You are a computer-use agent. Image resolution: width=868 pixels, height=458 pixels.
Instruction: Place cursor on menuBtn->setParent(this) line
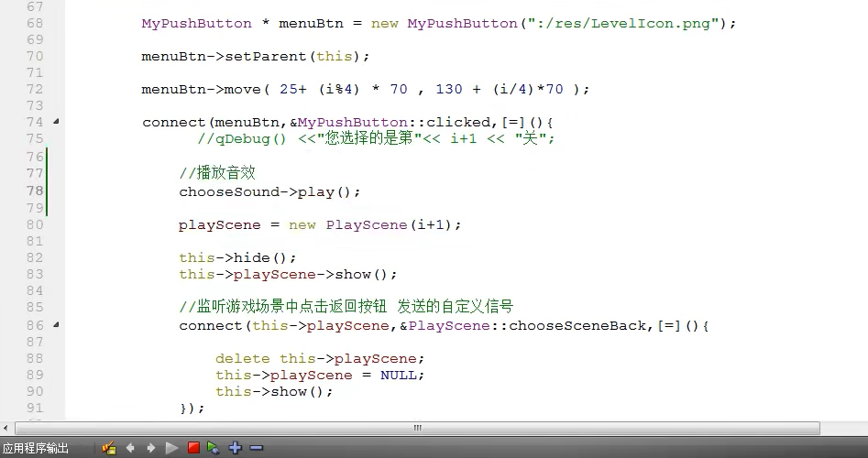pyautogui.click(x=255, y=57)
